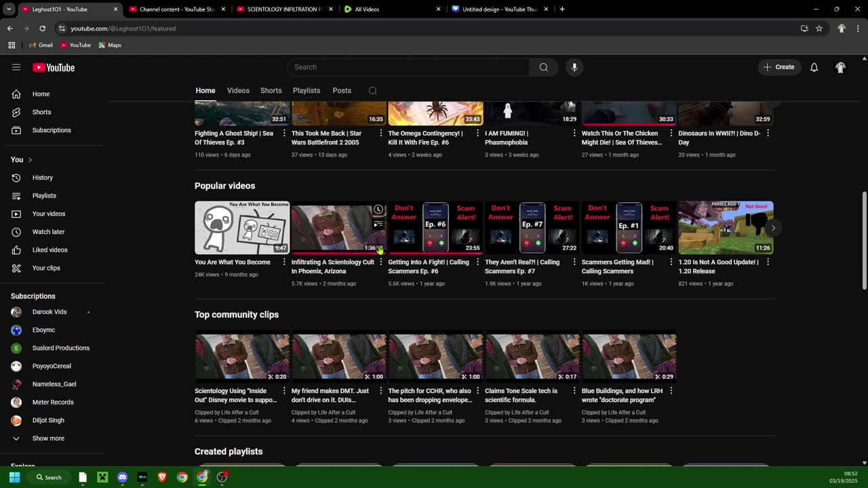Play Scientology Using Inside Out clip thumbnail

pyautogui.click(x=242, y=357)
